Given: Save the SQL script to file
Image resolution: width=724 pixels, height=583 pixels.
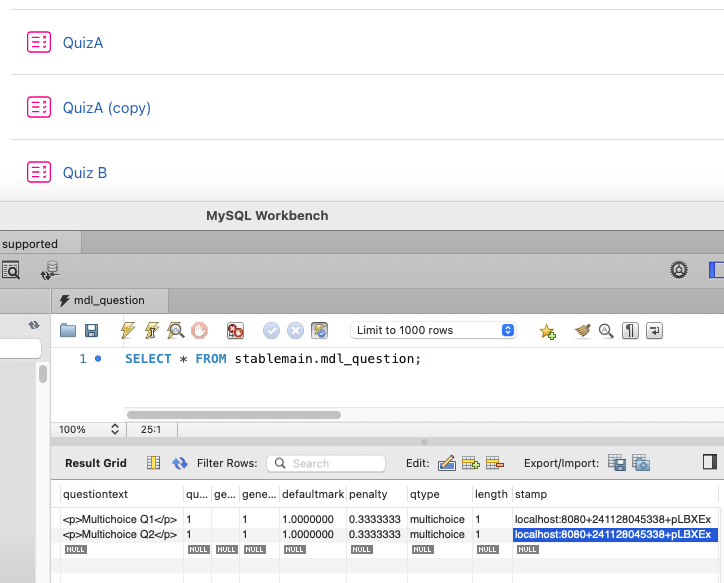Looking at the screenshot, I should (91, 331).
